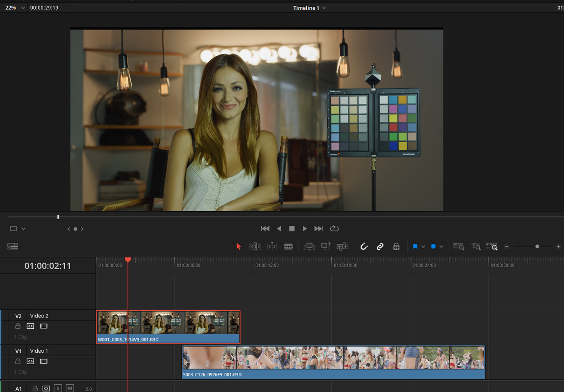This screenshot has height=392, width=564.
Task: Go to the last frame
Action: tap(319, 229)
